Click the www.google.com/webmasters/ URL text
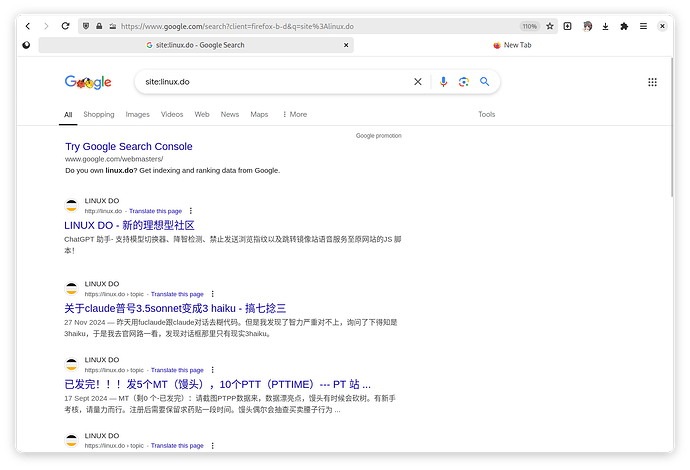Image resolution: width=690 pixels, height=470 pixels. pos(114,159)
